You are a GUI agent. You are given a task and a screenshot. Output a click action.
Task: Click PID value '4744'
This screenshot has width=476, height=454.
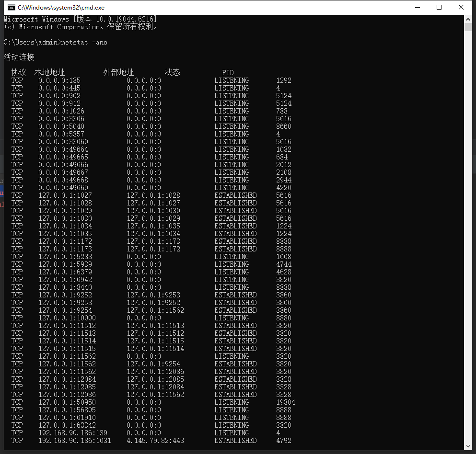(283, 264)
